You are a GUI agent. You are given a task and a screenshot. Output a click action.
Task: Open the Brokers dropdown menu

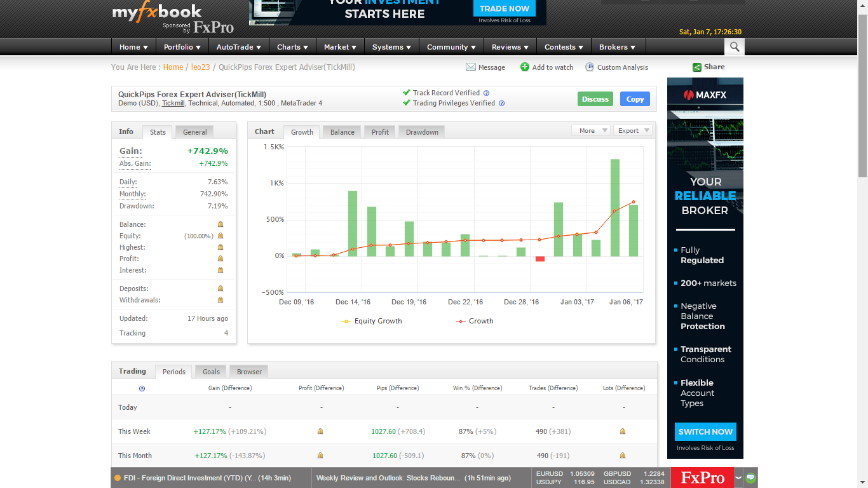pos(617,47)
